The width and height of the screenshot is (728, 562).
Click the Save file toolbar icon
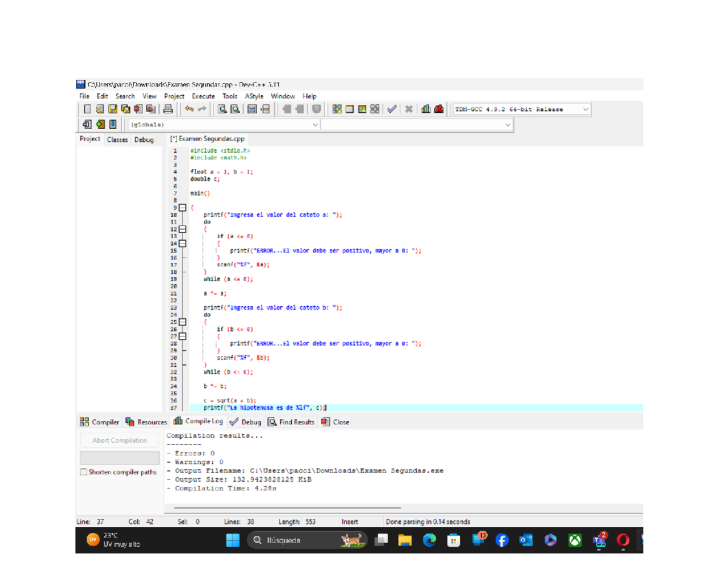[x=113, y=109]
